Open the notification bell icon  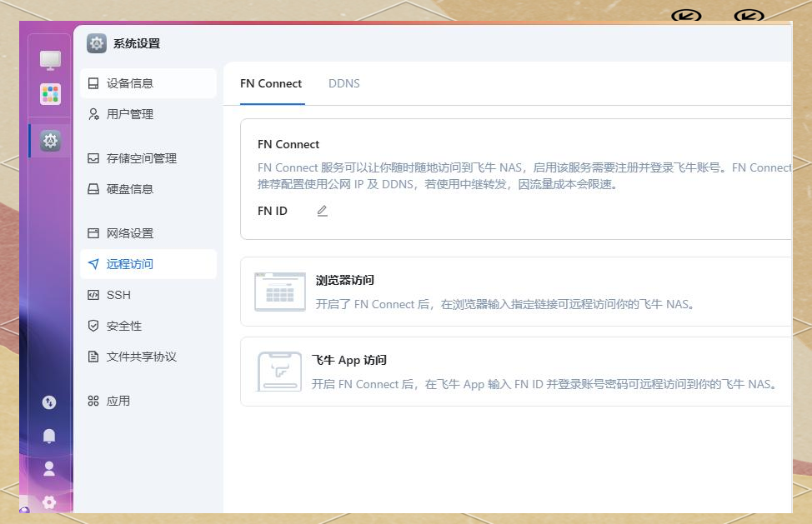pos(48,435)
